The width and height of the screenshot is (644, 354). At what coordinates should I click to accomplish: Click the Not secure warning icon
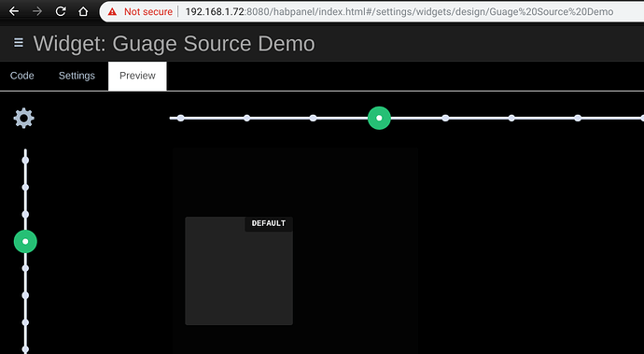tap(112, 11)
